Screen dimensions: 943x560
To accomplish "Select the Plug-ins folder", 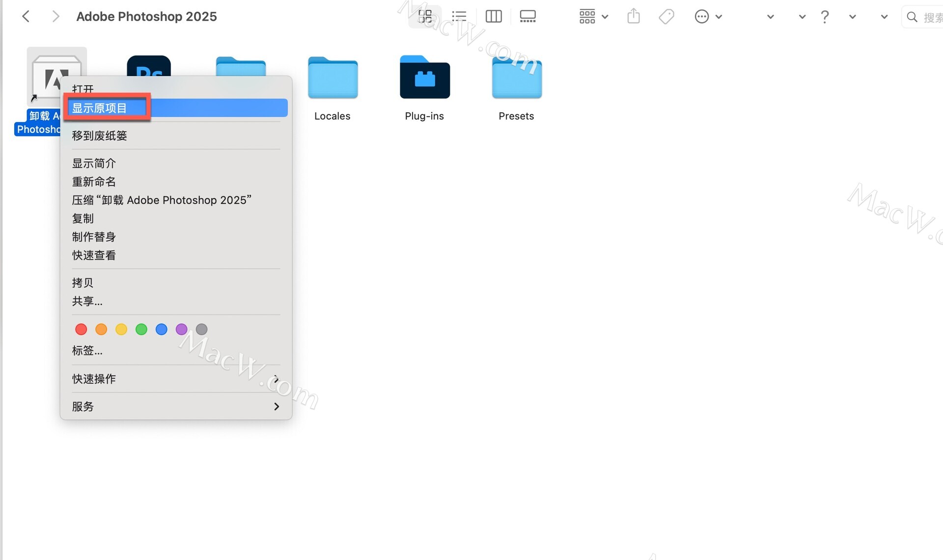I will tap(425, 77).
